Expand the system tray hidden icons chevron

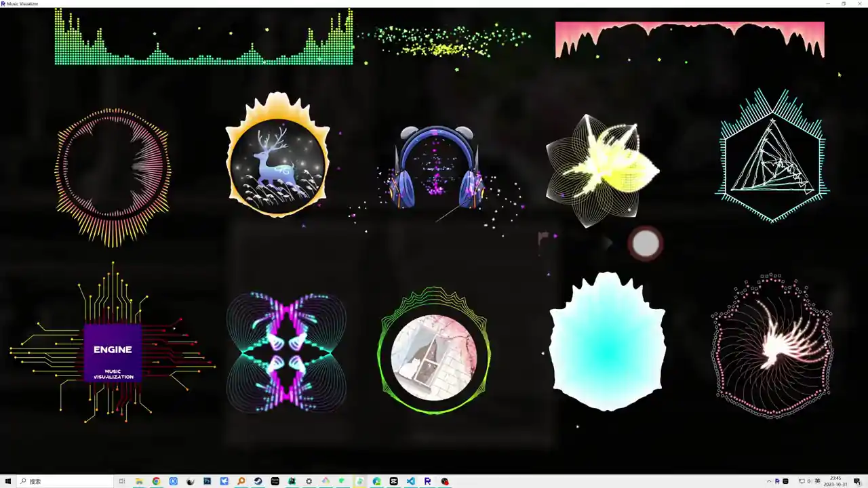(x=769, y=481)
